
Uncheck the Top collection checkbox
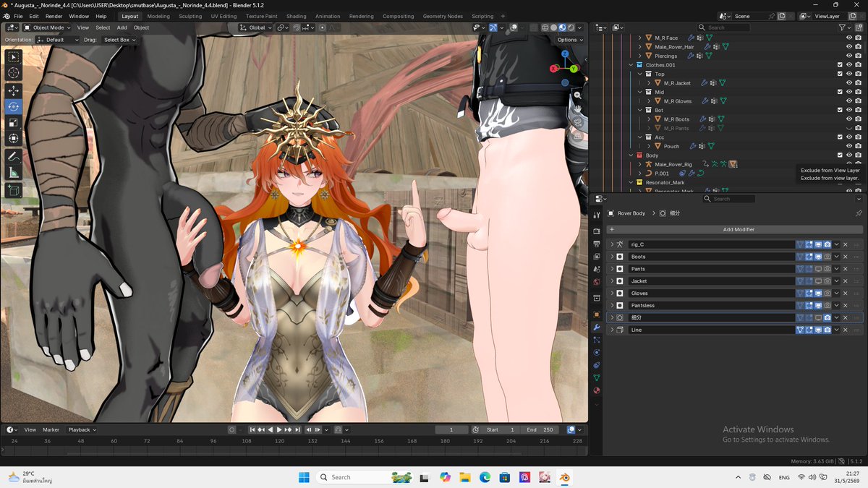tap(840, 74)
